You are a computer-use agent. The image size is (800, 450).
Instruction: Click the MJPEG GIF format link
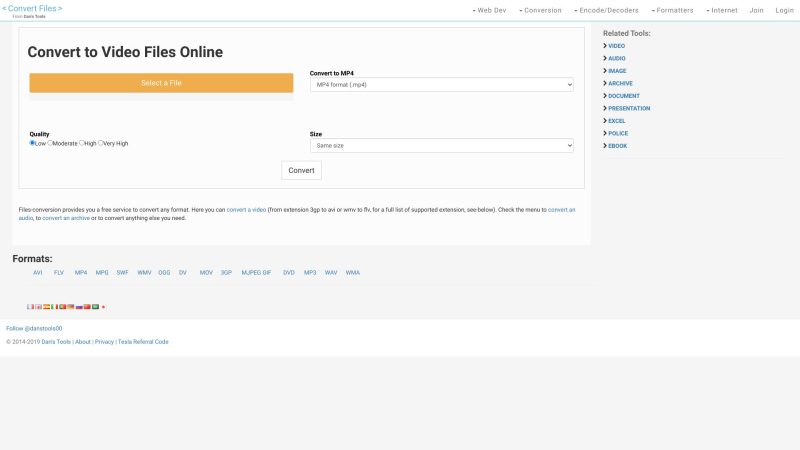(x=256, y=272)
